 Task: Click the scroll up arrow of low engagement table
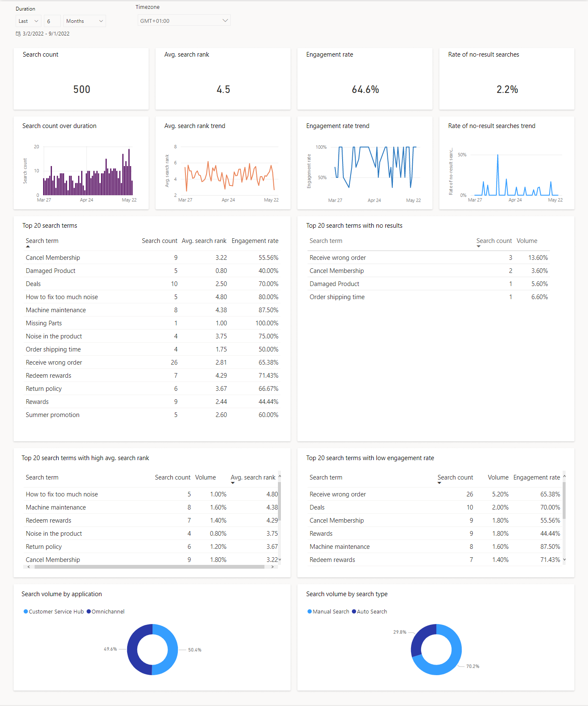564,476
